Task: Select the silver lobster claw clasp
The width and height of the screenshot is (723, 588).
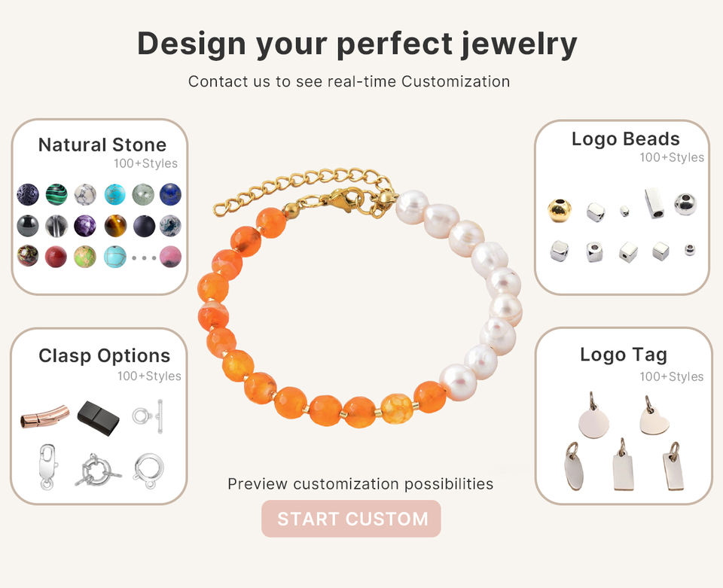Action: point(47,465)
